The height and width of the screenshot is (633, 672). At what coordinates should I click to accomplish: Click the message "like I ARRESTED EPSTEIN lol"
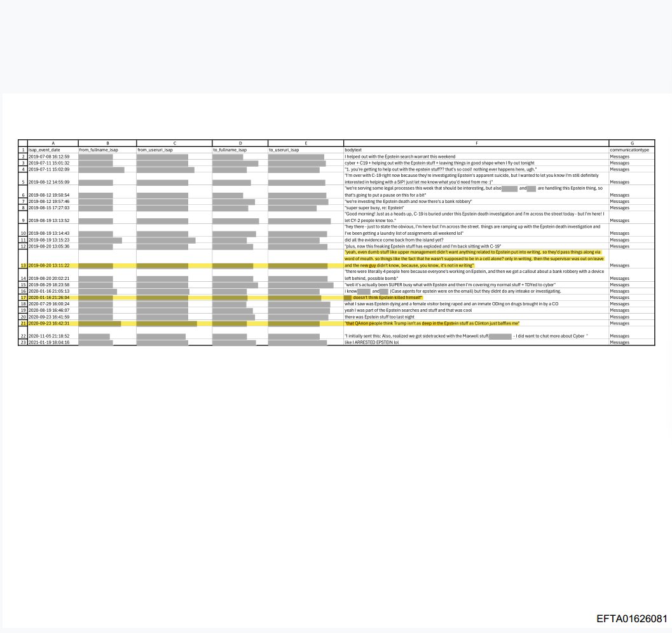coord(476,342)
